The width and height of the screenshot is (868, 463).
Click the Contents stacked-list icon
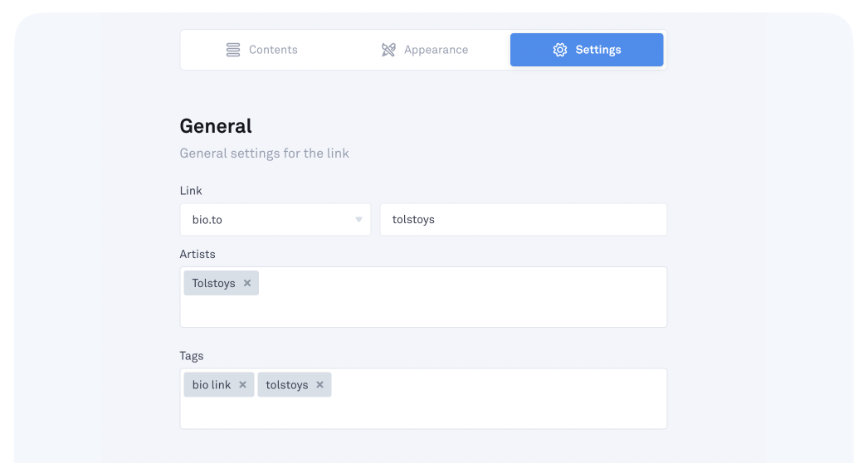coord(233,50)
